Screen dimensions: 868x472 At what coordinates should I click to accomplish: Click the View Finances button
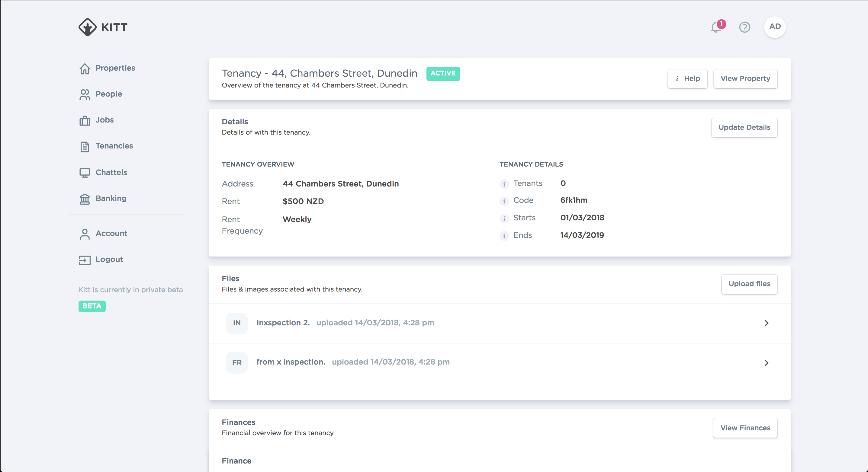coord(745,428)
